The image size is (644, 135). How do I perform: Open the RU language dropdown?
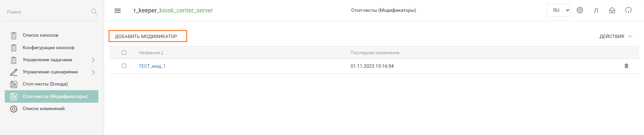[x=558, y=10]
